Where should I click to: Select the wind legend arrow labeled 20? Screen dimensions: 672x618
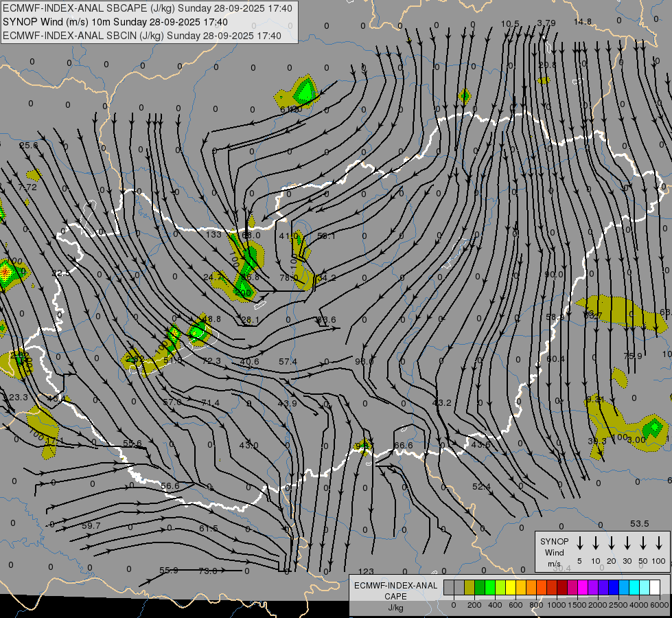tap(612, 543)
